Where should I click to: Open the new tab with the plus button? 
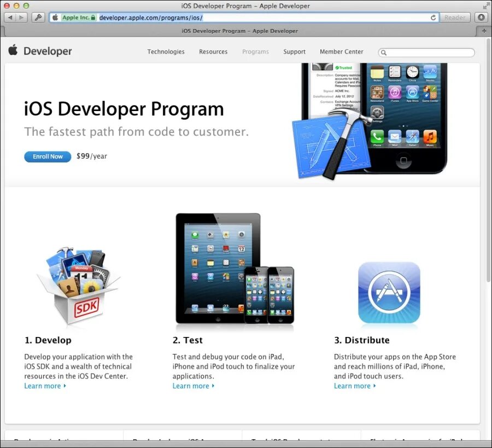point(484,31)
